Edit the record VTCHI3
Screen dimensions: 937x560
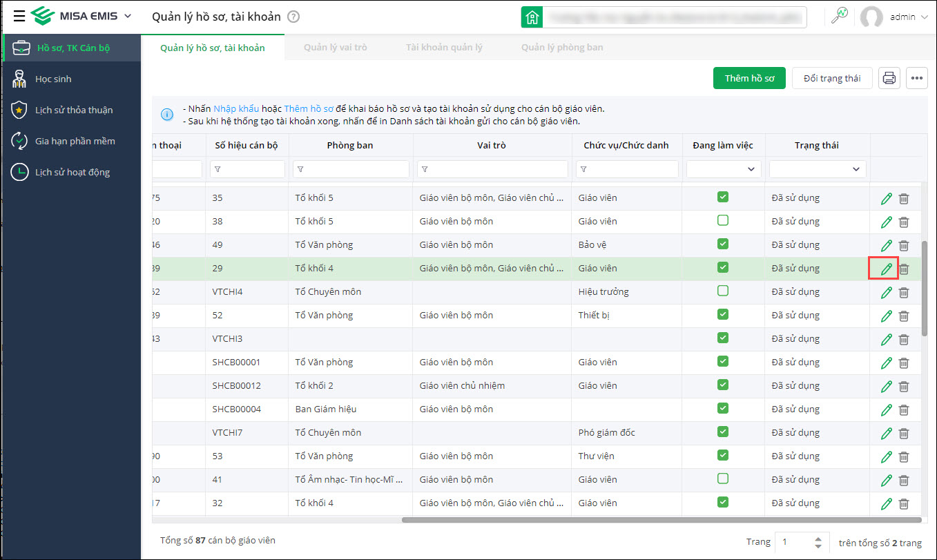point(887,340)
